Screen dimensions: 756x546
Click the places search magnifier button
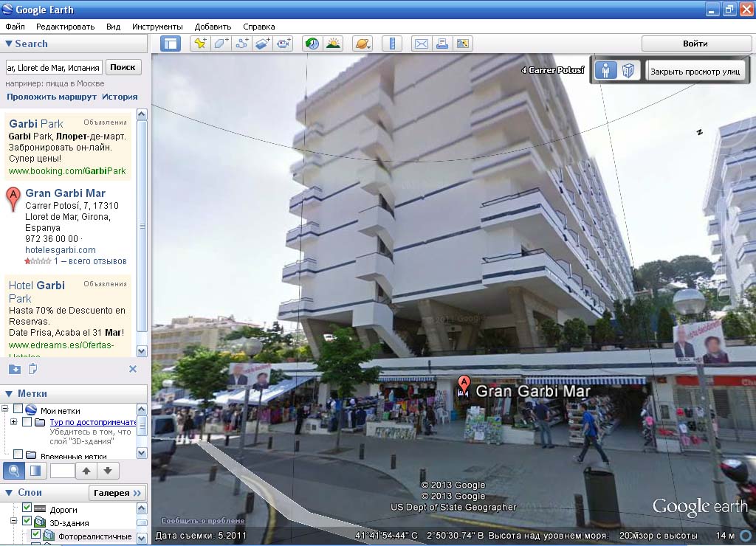14,471
